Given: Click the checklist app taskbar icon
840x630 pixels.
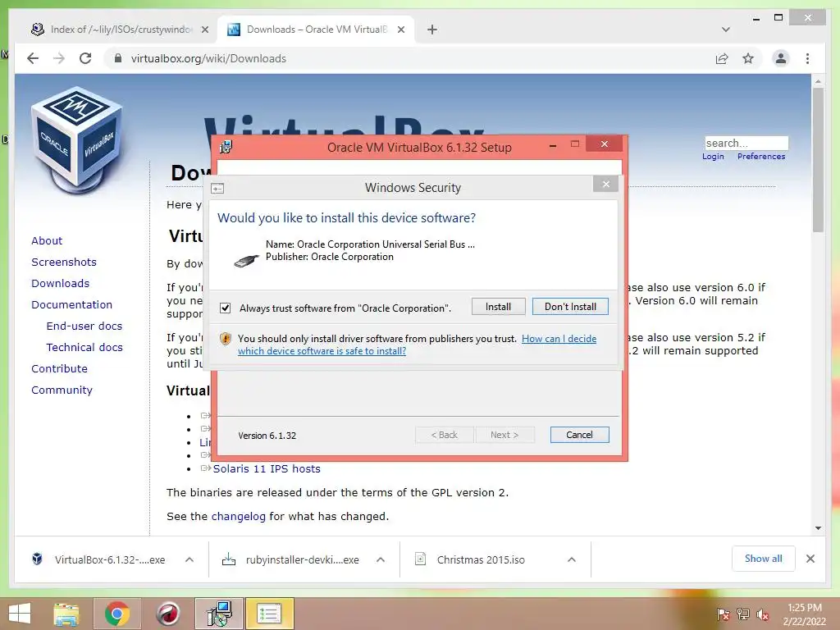Looking at the screenshot, I should point(269,614).
